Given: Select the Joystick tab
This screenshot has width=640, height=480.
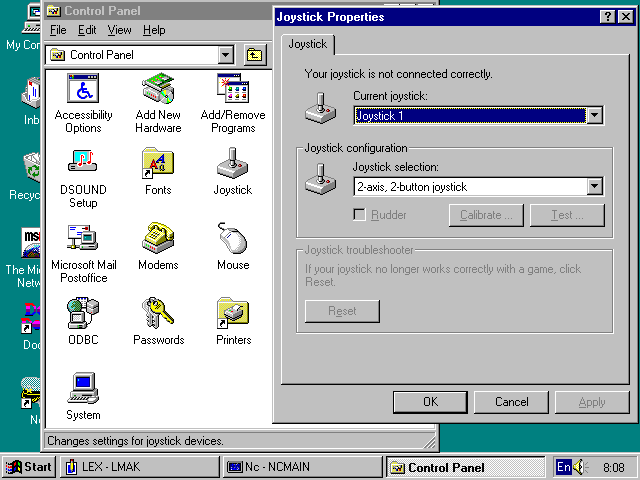Looking at the screenshot, I should point(310,44).
